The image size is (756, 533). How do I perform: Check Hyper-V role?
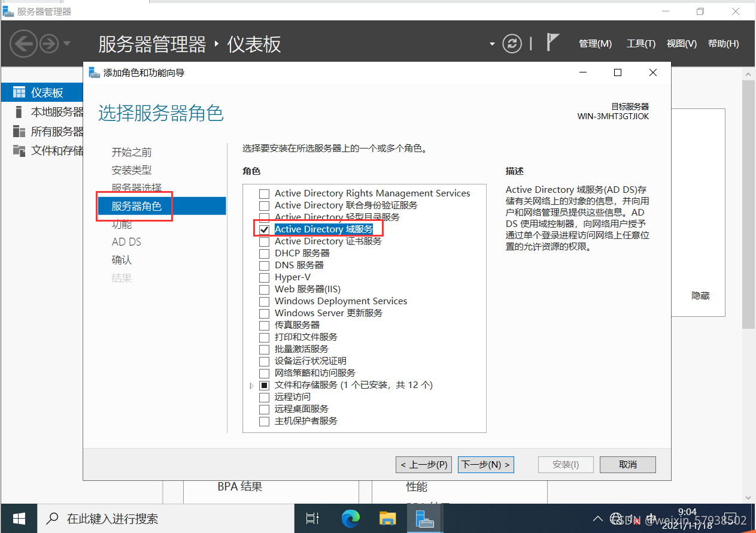pos(264,277)
